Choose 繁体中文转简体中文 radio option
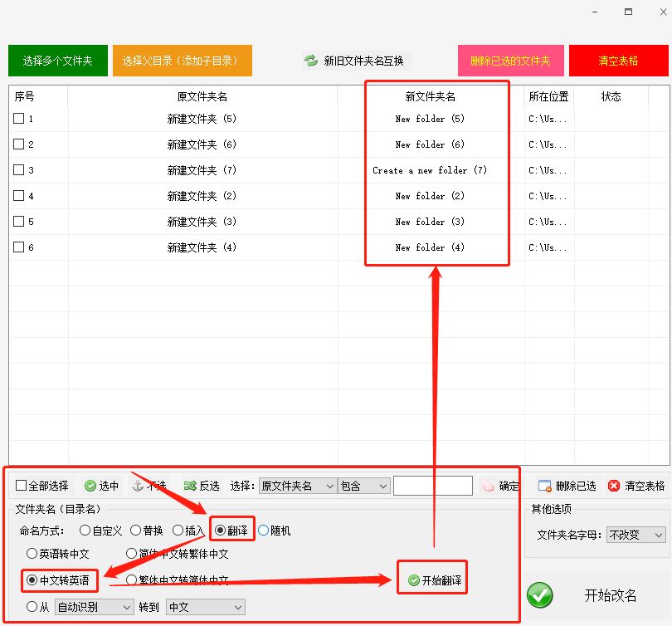Viewport: 672px width, 626px height. pos(132,580)
